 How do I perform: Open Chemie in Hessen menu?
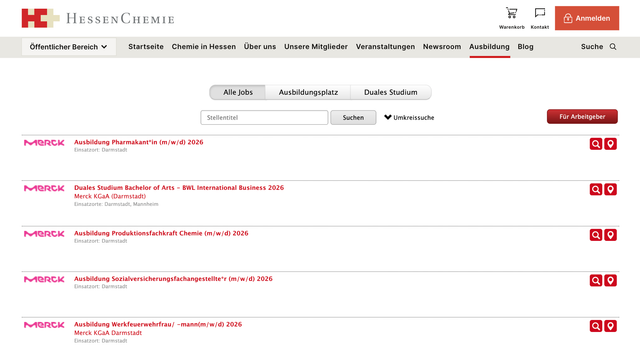pyautogui.click(x=204, y=47)
